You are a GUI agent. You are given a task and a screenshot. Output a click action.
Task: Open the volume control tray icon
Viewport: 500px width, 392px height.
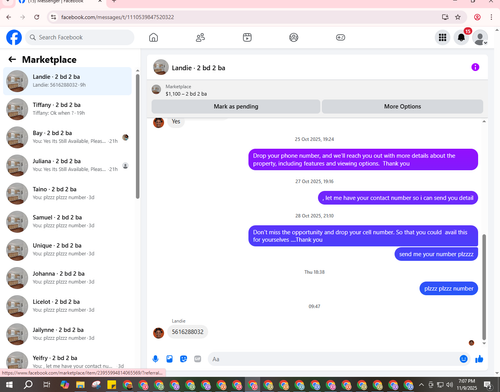tap(449, 384)
